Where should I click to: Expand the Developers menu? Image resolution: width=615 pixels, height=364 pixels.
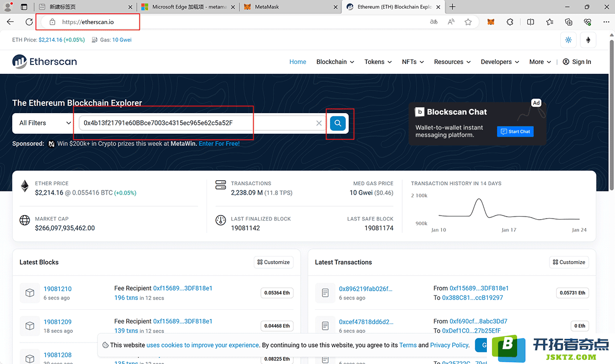coord(500,62)
